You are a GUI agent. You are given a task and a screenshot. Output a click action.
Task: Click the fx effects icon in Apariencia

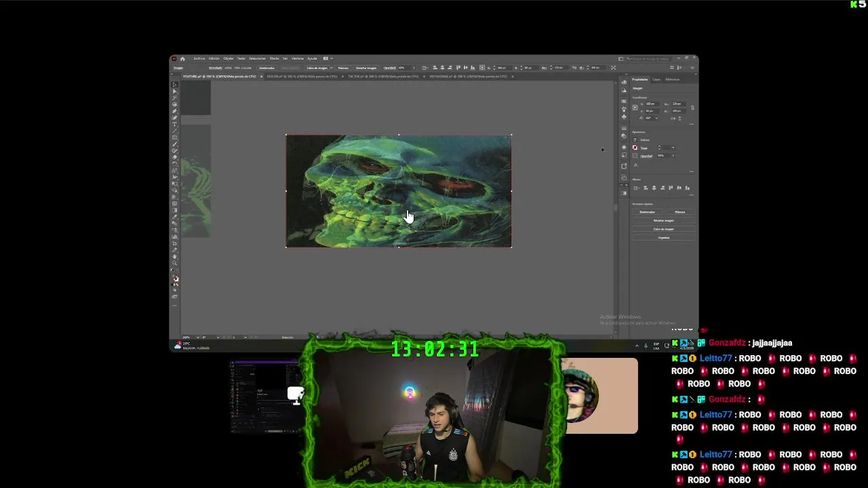tap(635, 165)
